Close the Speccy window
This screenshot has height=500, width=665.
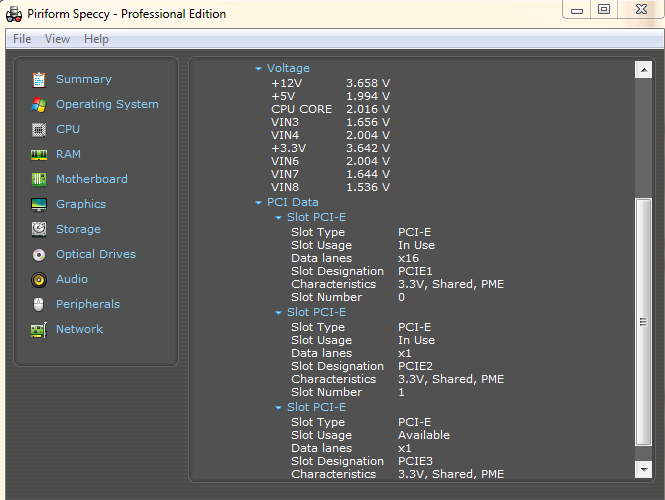click(x=641, y=10)
